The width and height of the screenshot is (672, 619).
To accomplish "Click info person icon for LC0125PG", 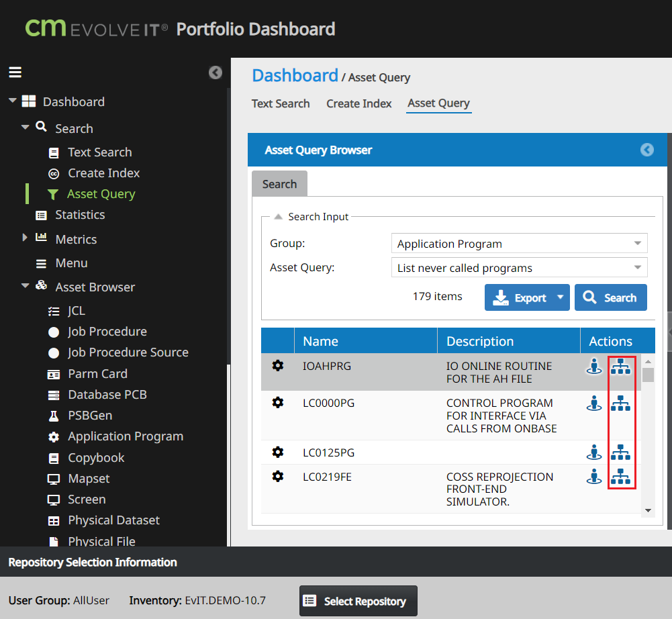I will pos(594,452).
